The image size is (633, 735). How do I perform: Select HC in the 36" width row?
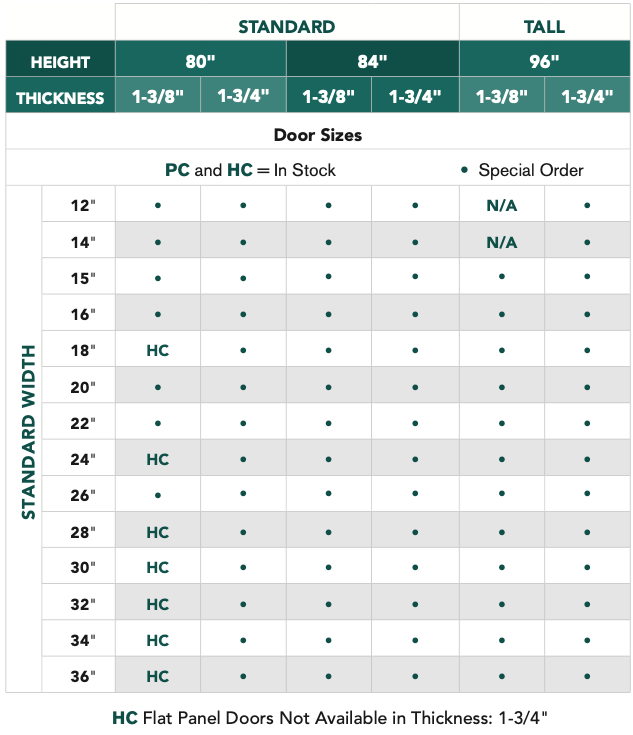click(x=157, y=676)
